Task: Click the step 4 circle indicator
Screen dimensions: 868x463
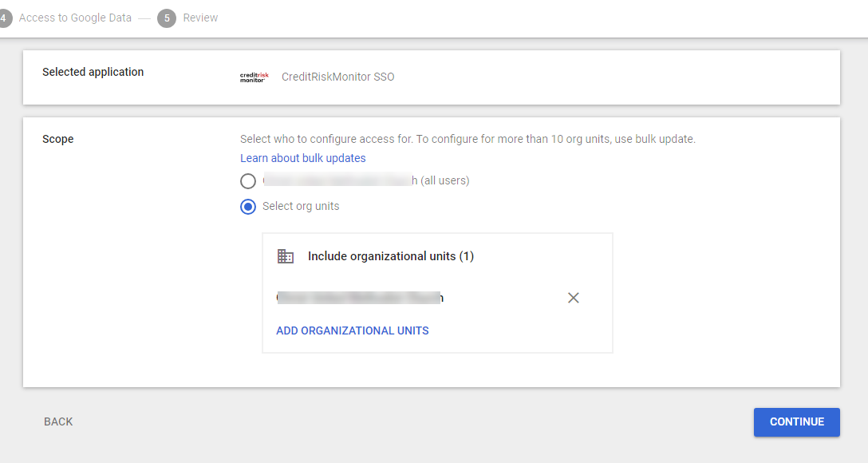Action: (x=4, y=18)
